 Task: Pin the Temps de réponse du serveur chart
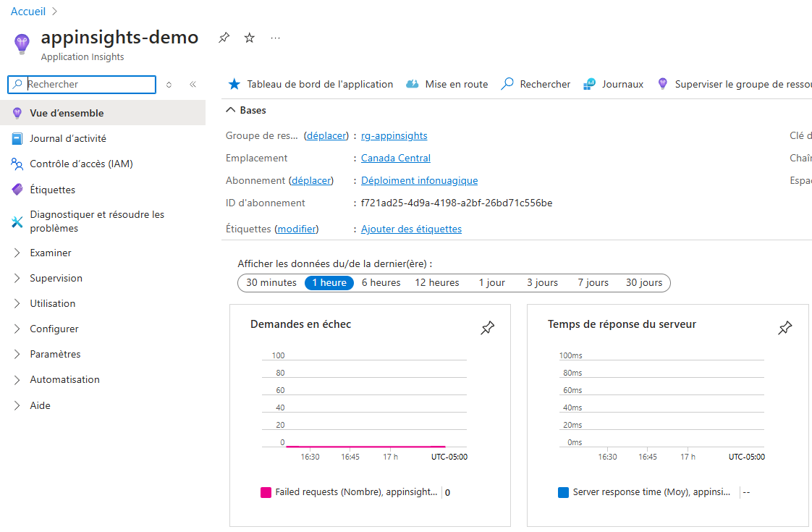[x=785, y=327]
